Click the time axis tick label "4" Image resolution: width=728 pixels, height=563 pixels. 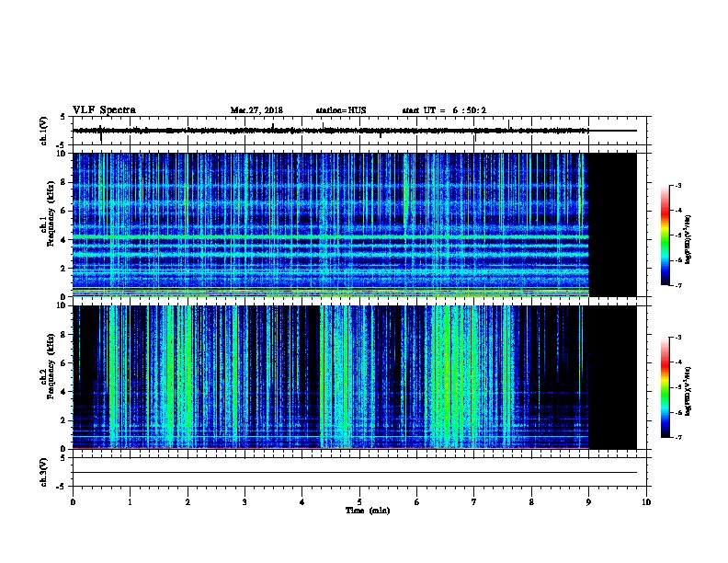[302, 502]
